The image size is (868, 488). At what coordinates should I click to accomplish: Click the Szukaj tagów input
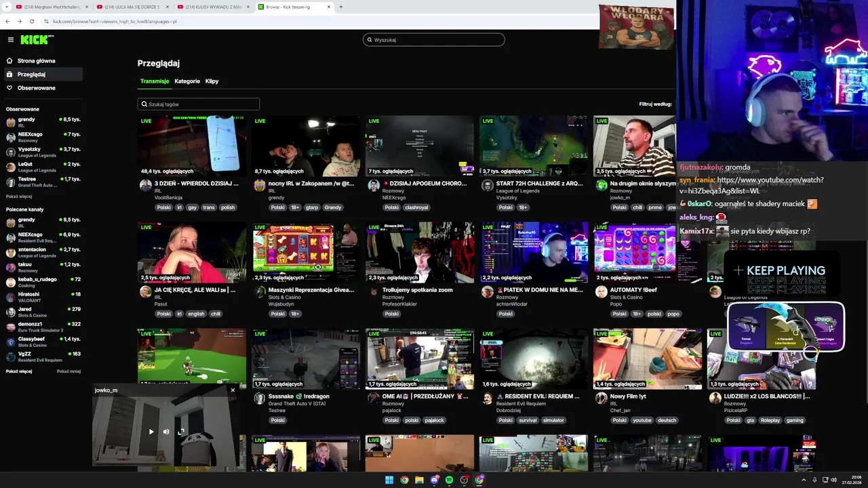click(x=199, y=104)
